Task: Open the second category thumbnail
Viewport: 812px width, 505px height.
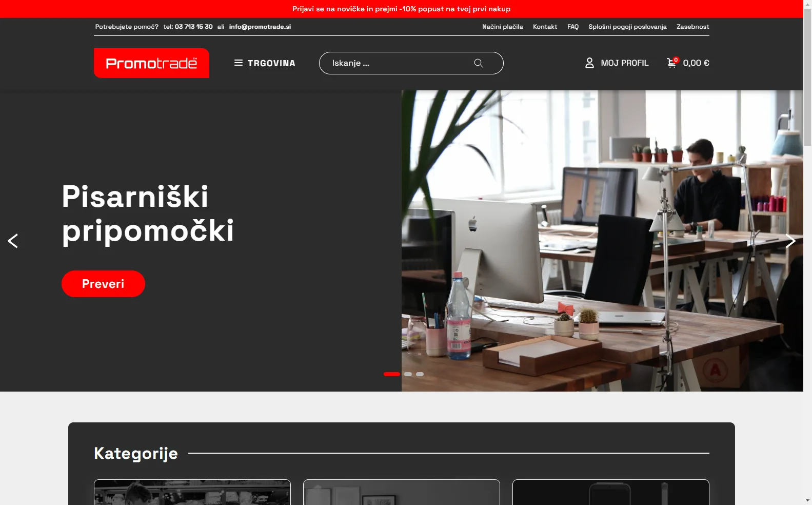Action: 402,492
